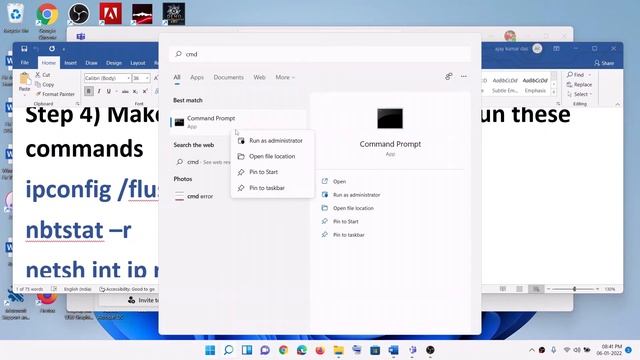Viewport: 640px width, 360px height.
Task: Select the Web filter tab in search
Action: [x=259, y=77]
